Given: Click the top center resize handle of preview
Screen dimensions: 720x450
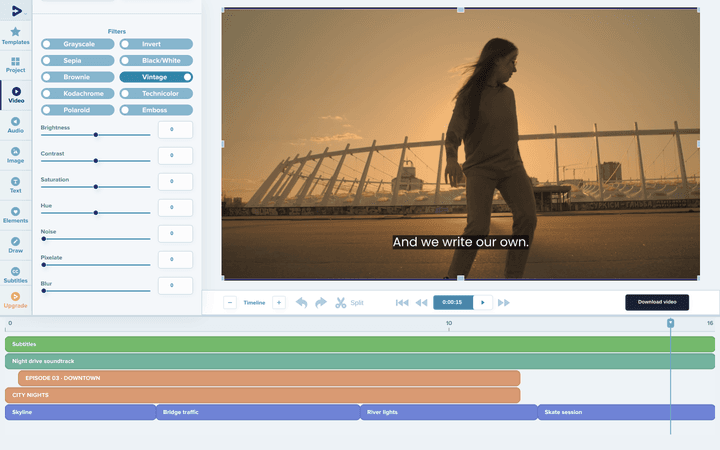Looking at the screenshot, I should click(x=461, y=10).
